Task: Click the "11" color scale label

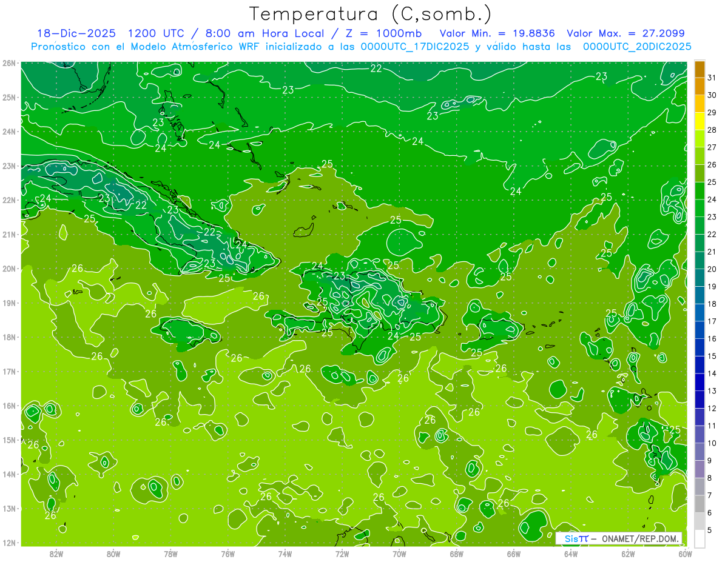Action: [x=712, y=426]
